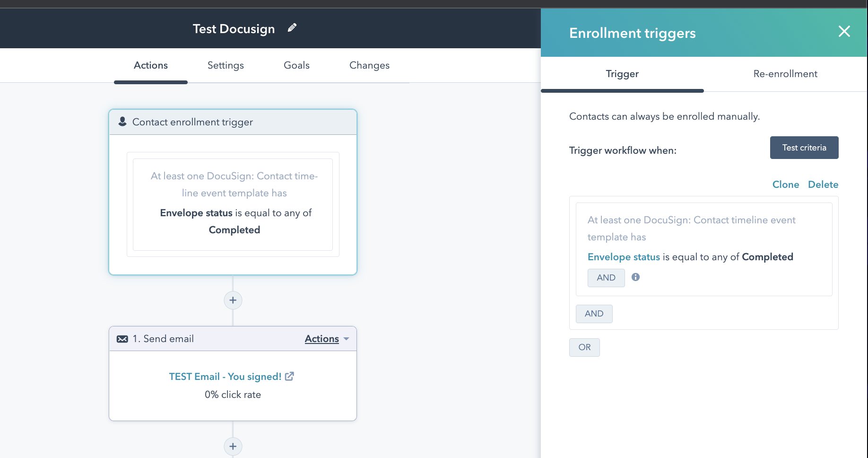Image resolution: width=868 pixels, height=458 pixels.
Task: Click the info icon next to the AND condition
Action: tap(635, 277)
